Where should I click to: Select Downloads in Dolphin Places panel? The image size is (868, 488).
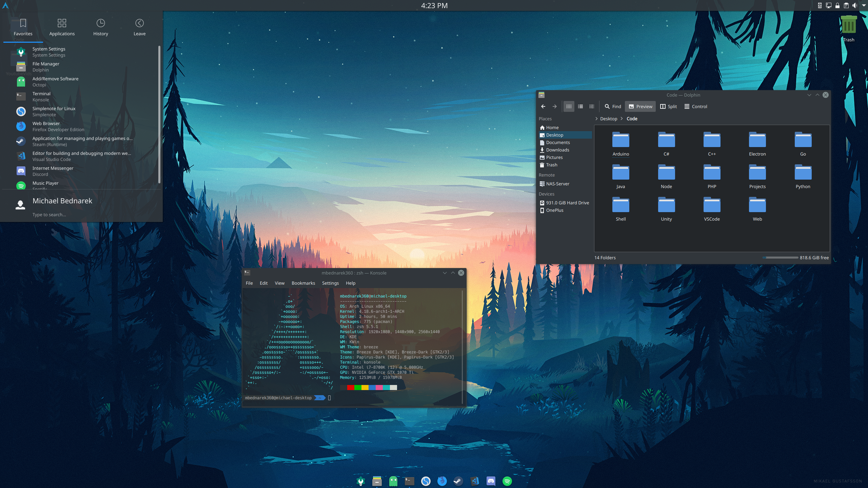coord(565,150)
